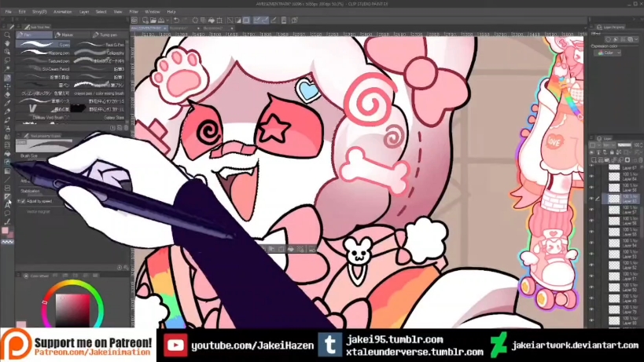This screenshot has height=362, width=644.
Task: Choose the Textured pen brush
Action: [43, 61]
